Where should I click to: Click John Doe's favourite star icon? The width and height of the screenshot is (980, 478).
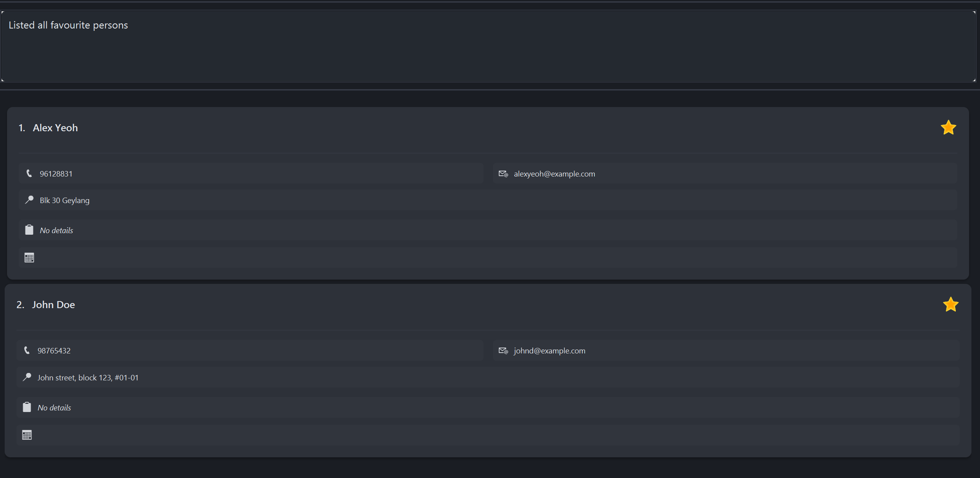(x=950, y=305)
